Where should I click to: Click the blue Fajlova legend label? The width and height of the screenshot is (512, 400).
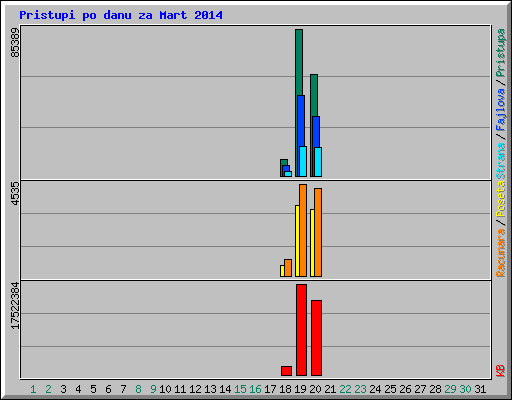[x=500, y=110]
